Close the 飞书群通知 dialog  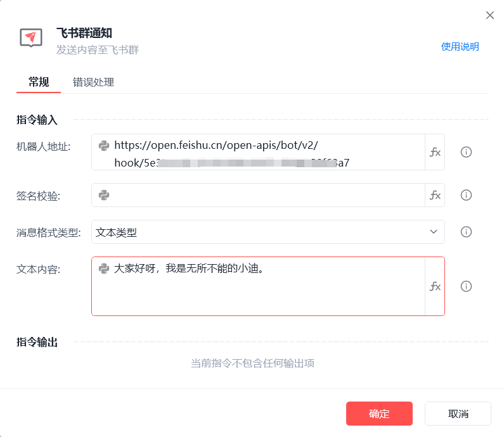click(x=489, y=15)
